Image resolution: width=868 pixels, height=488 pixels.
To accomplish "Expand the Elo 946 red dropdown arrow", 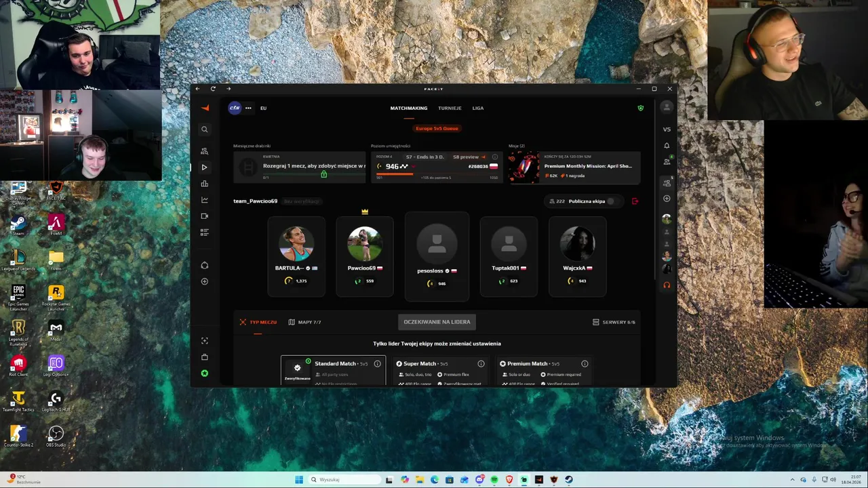I will [414, 167].
